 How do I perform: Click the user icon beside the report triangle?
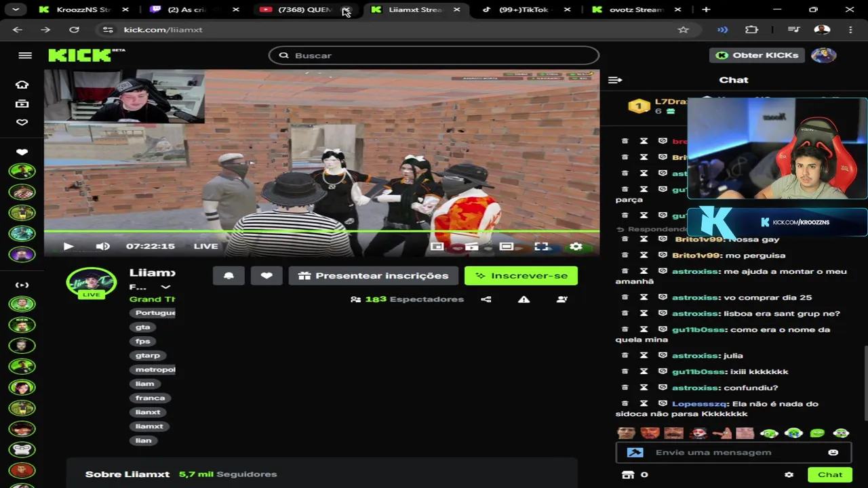[x=562, y=299]
